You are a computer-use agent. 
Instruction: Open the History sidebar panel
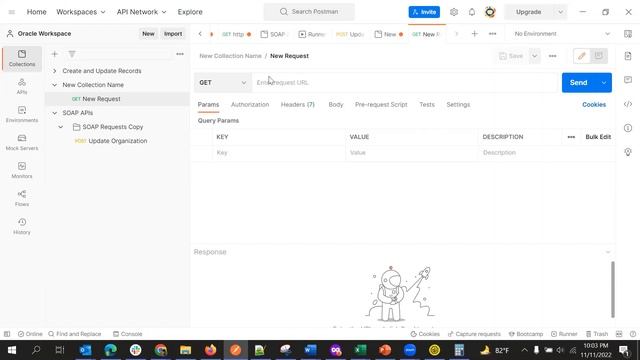tap(22, 226)
